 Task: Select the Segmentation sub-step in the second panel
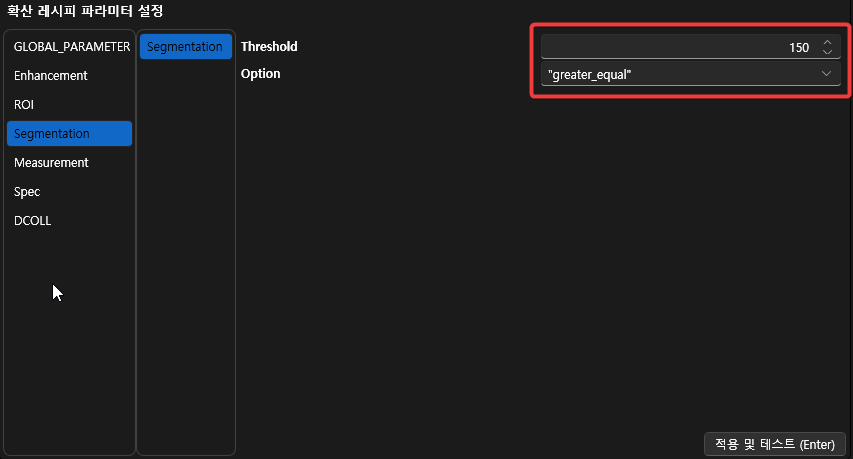click(185, 47)
